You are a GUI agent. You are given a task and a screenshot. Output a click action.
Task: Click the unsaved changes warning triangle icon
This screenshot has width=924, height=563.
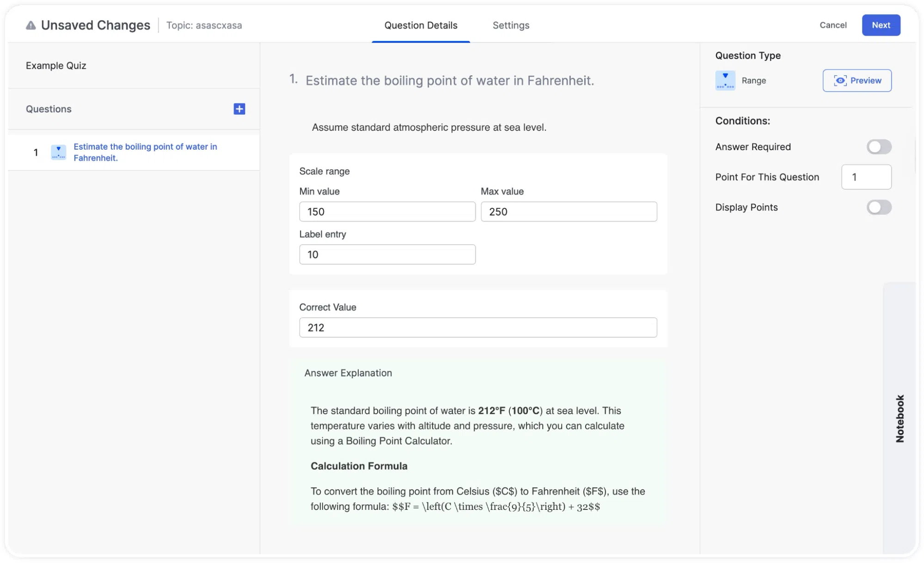(31, 25)
